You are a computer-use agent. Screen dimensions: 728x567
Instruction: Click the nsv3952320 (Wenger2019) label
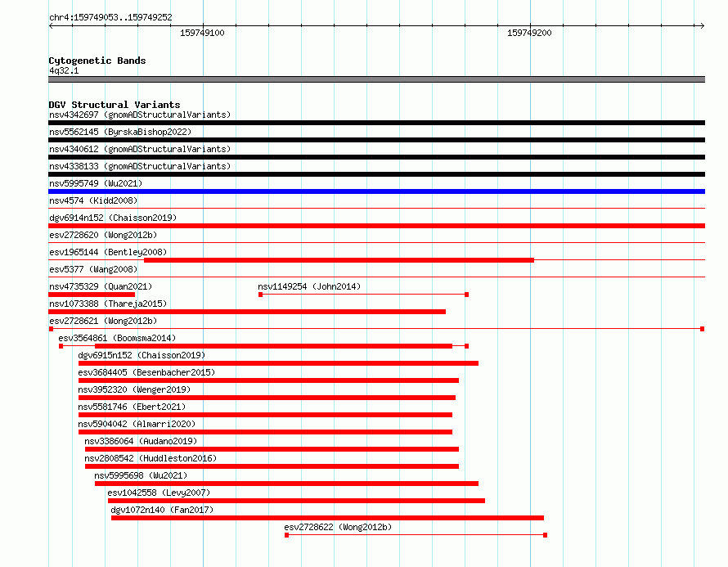click(134, 389)
